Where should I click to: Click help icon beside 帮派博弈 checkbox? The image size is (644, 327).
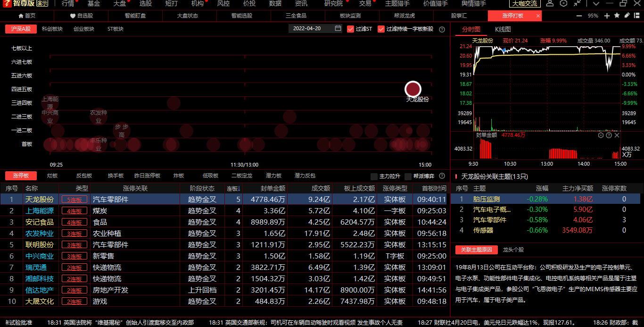[x=442, y=176]
